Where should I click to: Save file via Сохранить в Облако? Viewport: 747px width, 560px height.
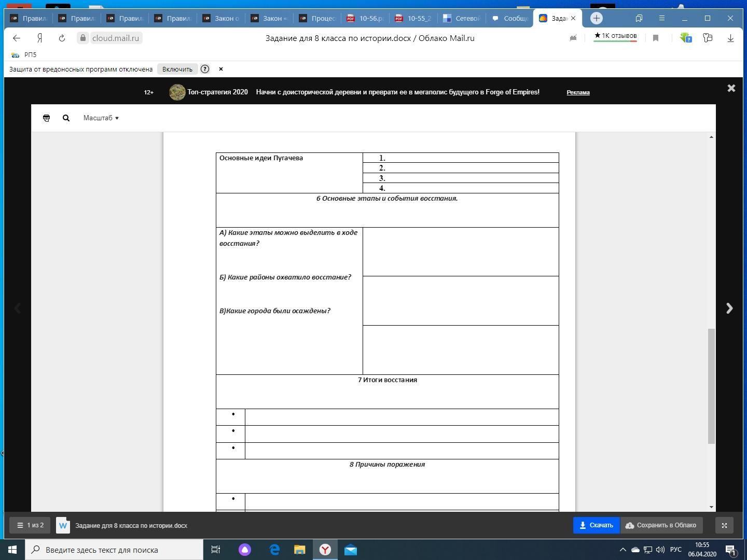coord(661,525)
